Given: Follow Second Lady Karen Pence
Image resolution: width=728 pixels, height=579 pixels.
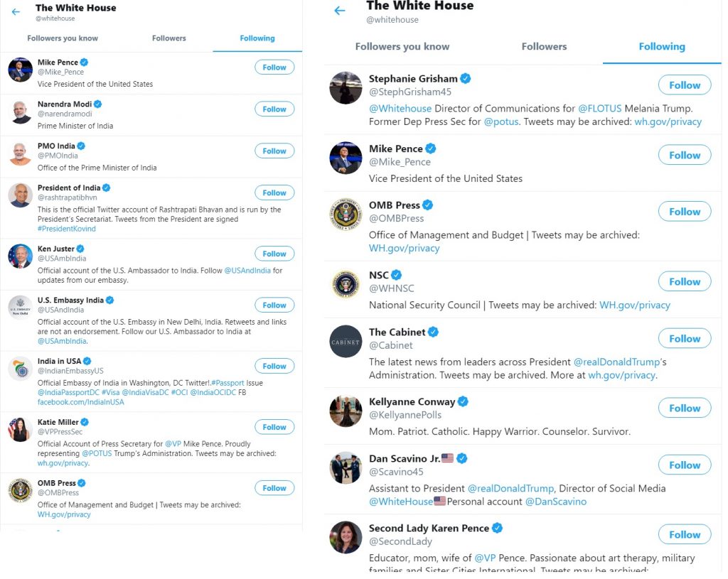Looking at the screenshot, I should pos(685,534).
